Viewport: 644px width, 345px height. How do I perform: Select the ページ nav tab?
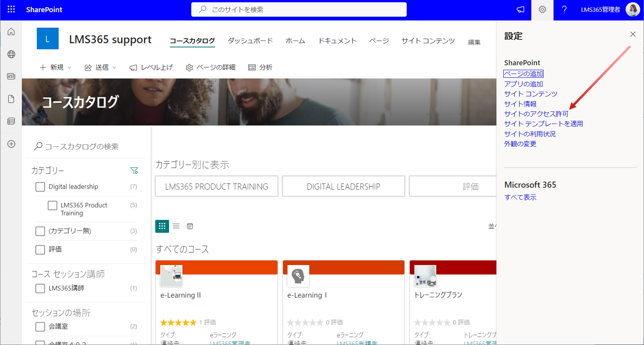[379, 41]
